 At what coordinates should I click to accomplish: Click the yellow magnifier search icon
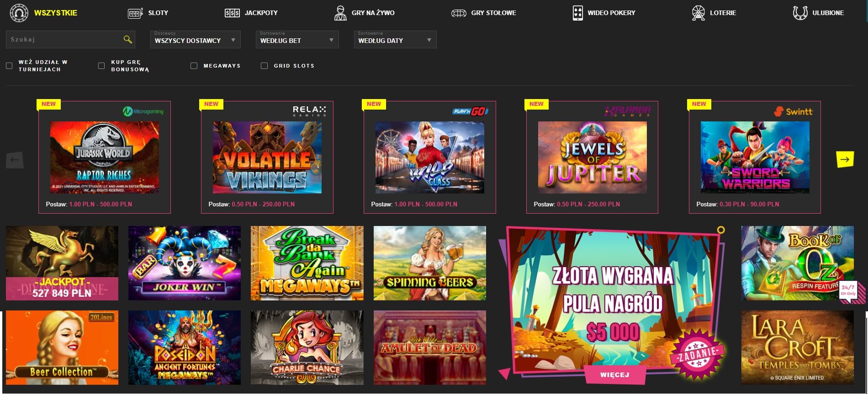[128, 40]
